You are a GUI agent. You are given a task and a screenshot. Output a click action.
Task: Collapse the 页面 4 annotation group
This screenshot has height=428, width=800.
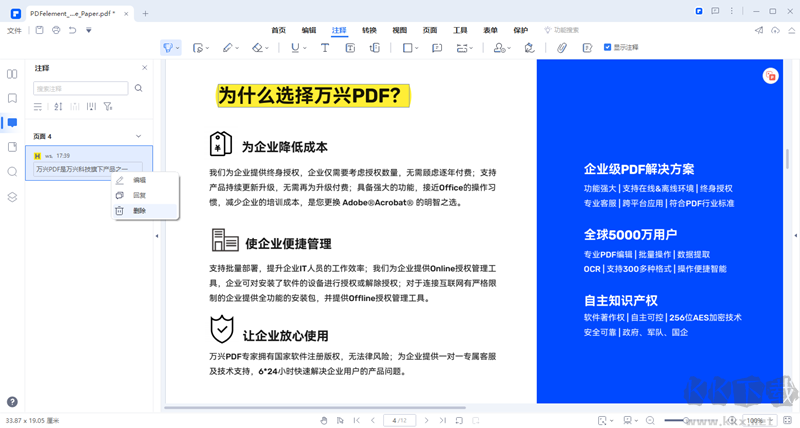click(138, 136)
